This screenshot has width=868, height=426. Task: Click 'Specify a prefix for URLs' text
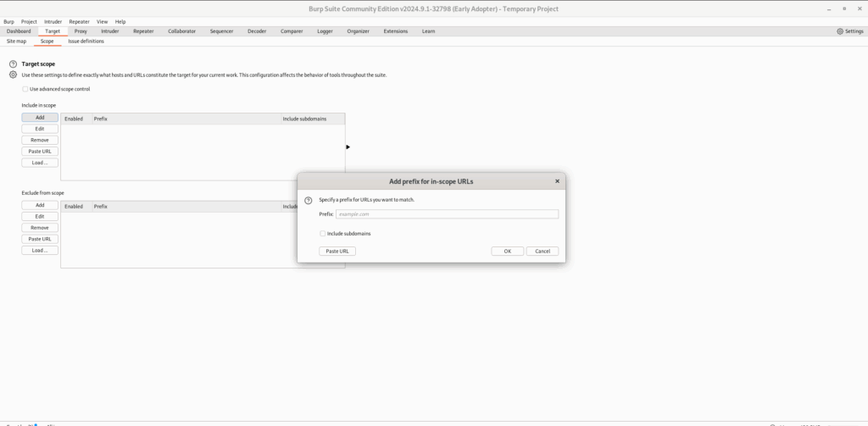(366, 200)
